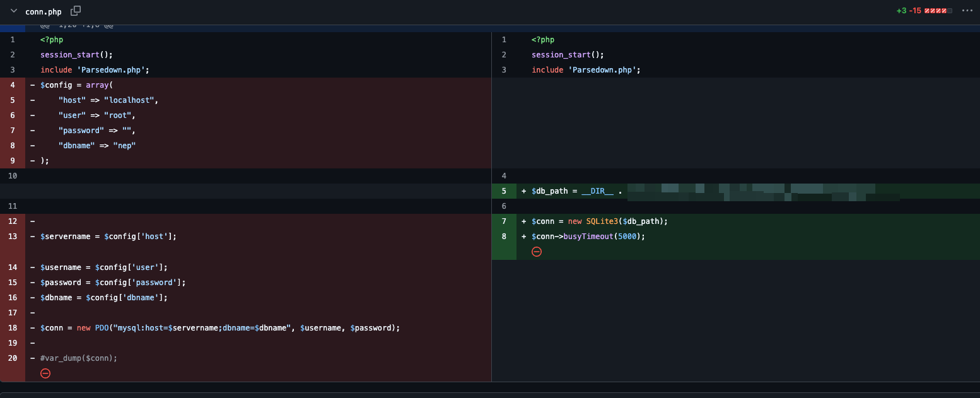This screenshot has height=398, width=980.
Task: Click the added new SQLite3 connection line
Action: coord(599,221)
